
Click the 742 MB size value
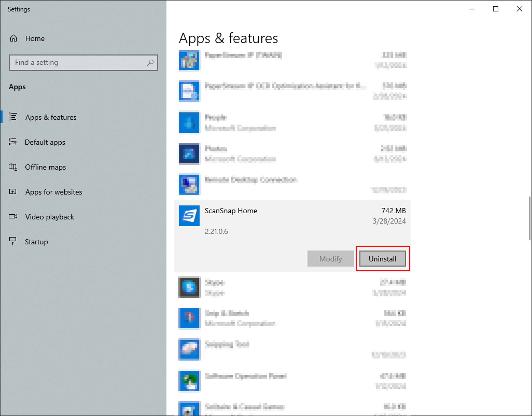[x=393, y=211]
